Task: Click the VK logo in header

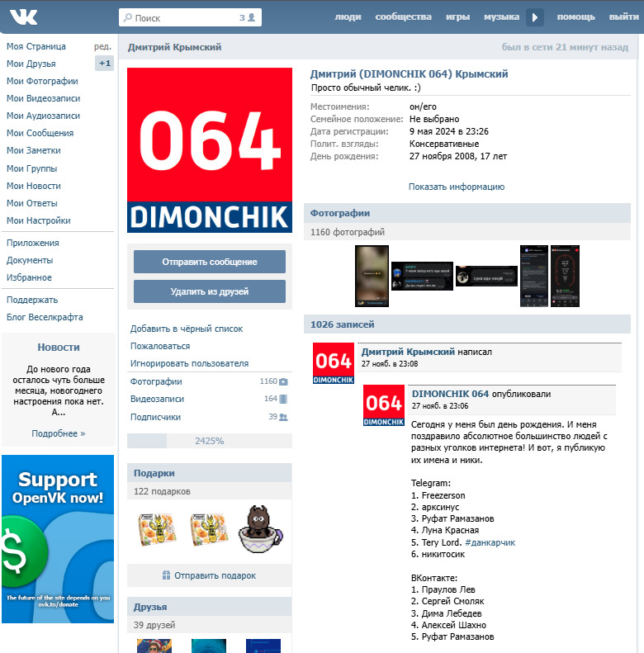Action: [24, 17]
